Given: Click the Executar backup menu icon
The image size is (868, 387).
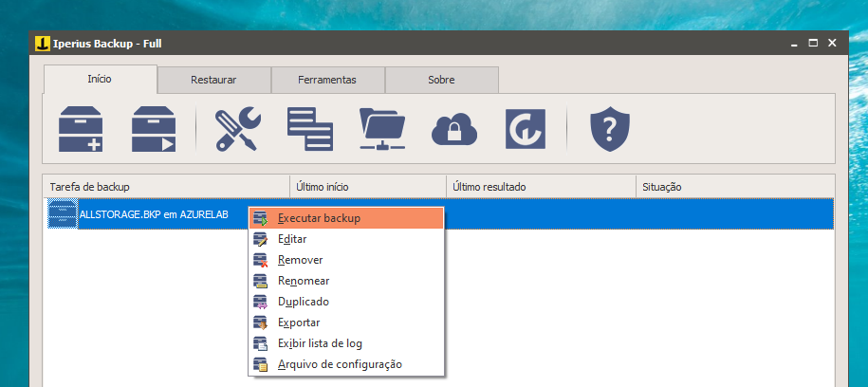Looking at the screenshot, I should click(x=261, y=219).
